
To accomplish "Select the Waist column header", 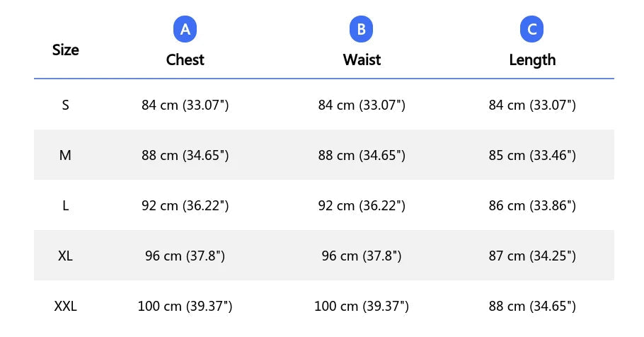I will [x=362, y=60].
